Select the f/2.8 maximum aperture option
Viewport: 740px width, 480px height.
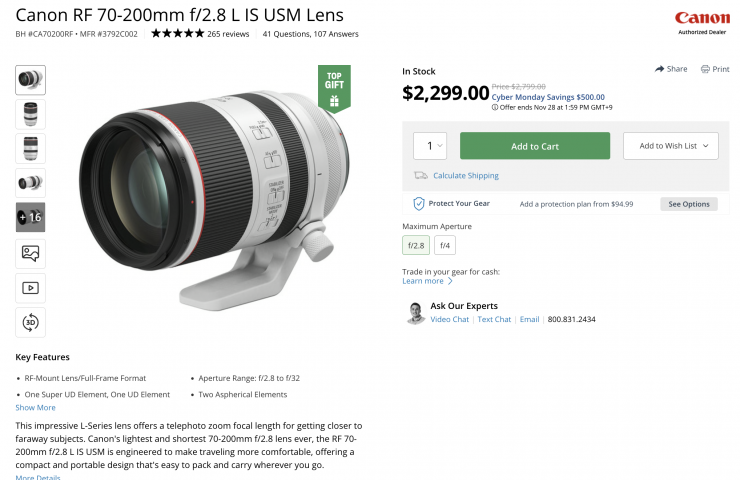416,245
